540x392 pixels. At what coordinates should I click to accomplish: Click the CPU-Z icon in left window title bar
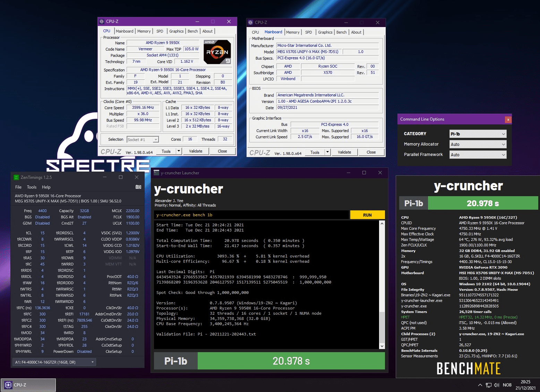102,21
